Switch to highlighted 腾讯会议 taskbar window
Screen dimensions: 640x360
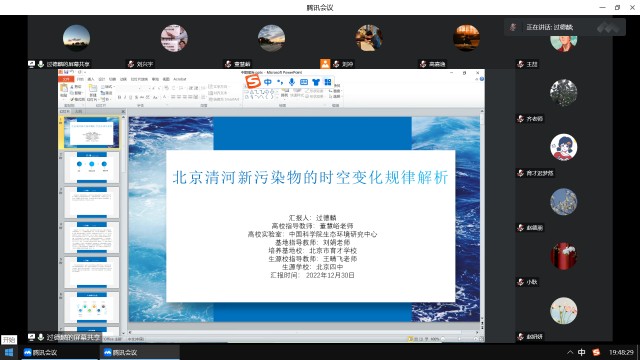pos(140,352)
